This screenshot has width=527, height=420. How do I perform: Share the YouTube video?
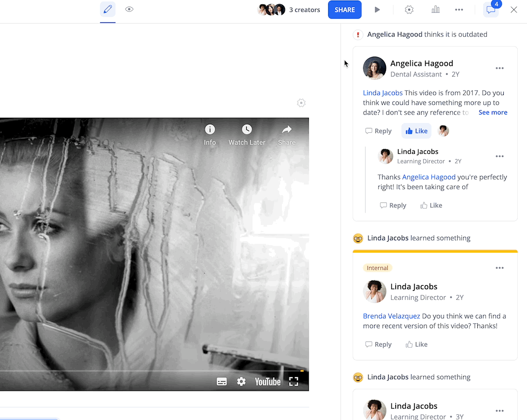point(287,134)
